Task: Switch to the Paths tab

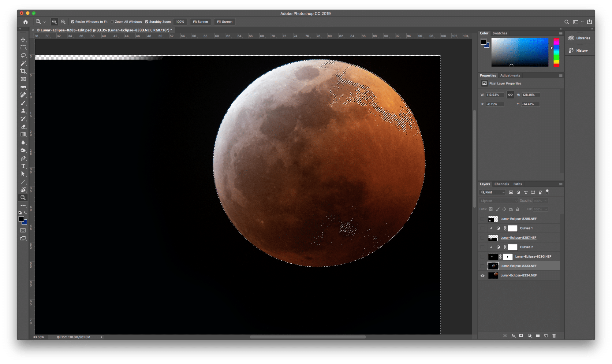Action: pyautogui.click(x=518, y=184)
